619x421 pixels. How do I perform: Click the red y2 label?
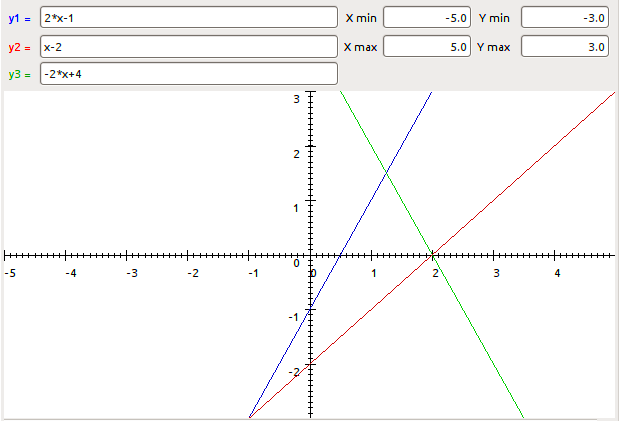pos(19,47)
